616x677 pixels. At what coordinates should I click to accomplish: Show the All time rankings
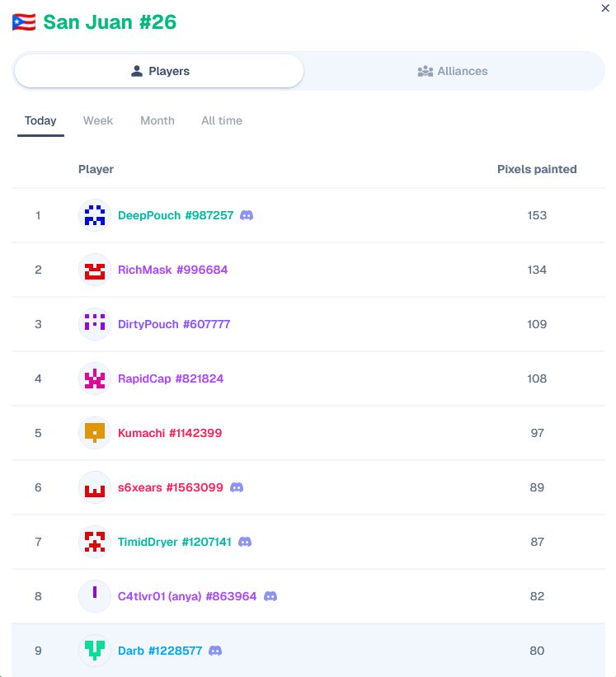(222, 120)
